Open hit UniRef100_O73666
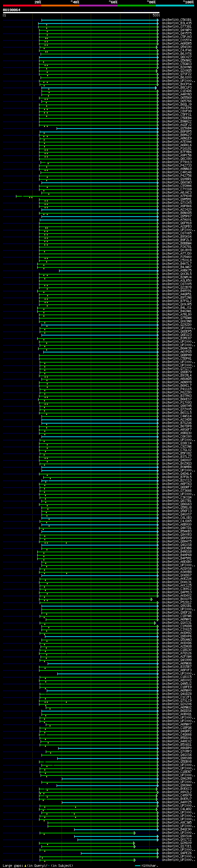The image size is (197, 868). pos(177,491)
